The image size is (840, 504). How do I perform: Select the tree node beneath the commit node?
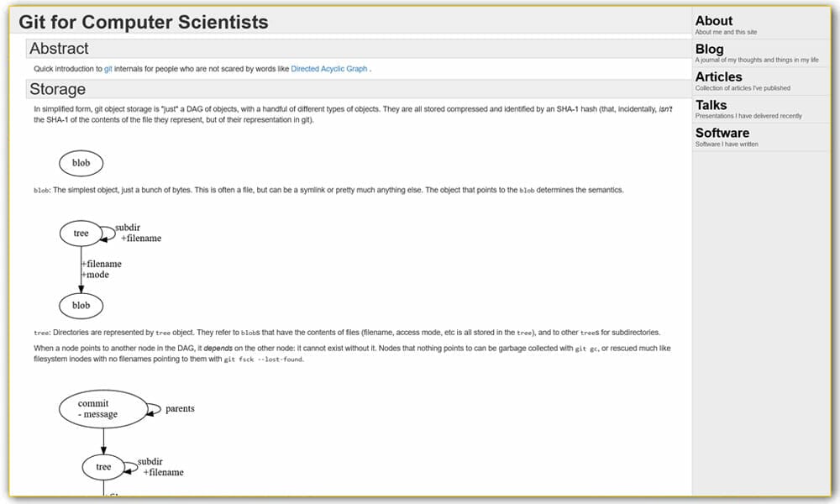tap(103, 466)
